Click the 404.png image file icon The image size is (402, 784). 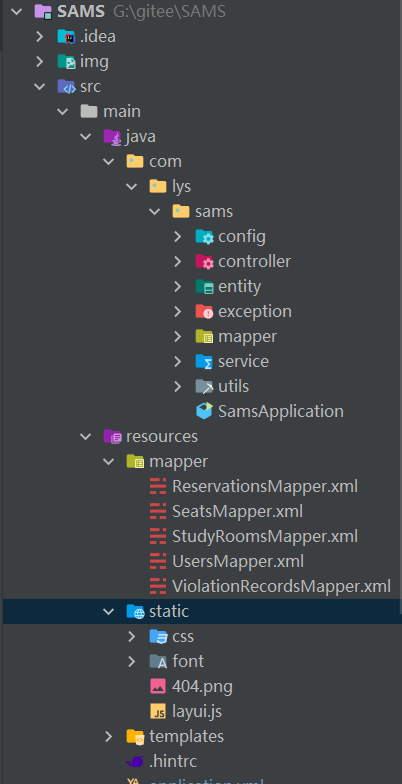158,686
